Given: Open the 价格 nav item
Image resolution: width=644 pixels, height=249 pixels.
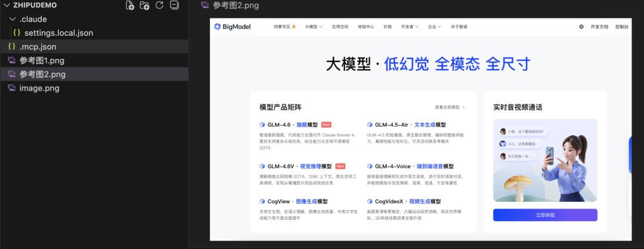Looking at the screenshot, I should click(388, 27).
